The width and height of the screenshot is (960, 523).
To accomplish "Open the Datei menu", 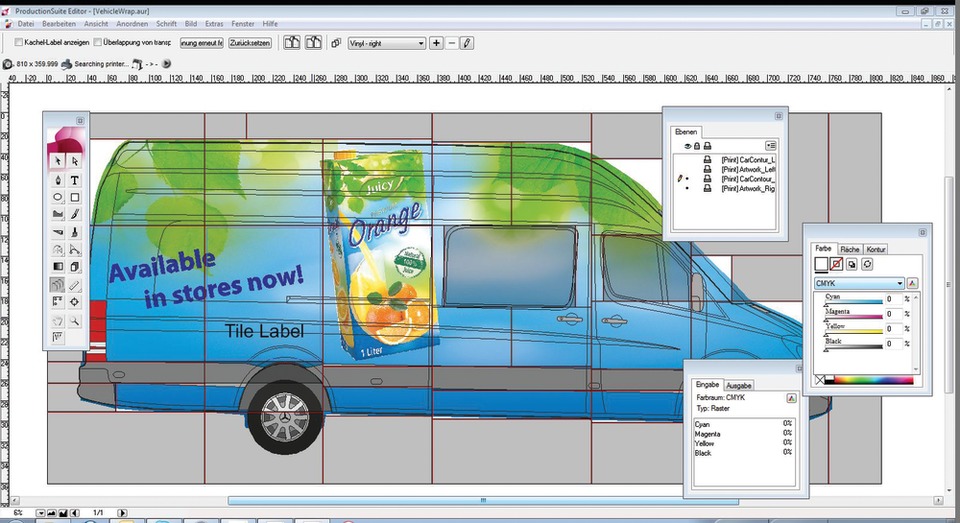I will click(x=26, y=24).
